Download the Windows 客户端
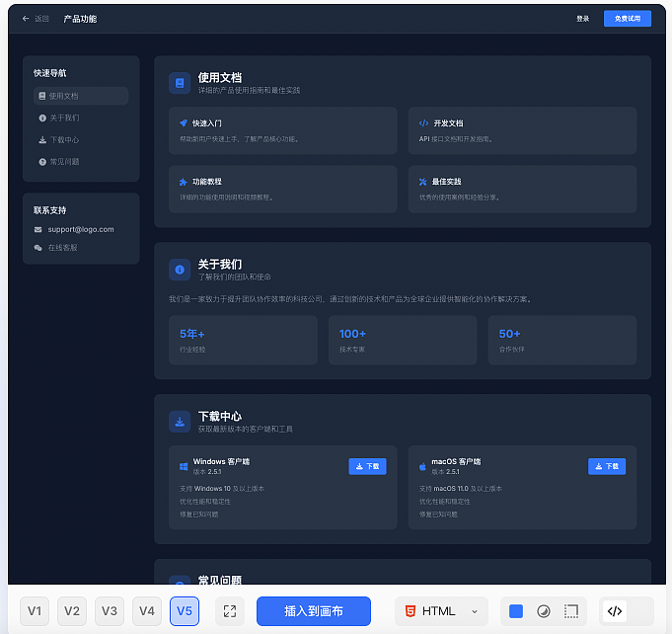The width and height of the screenshot is (672, 634). [x=367, y=466]
